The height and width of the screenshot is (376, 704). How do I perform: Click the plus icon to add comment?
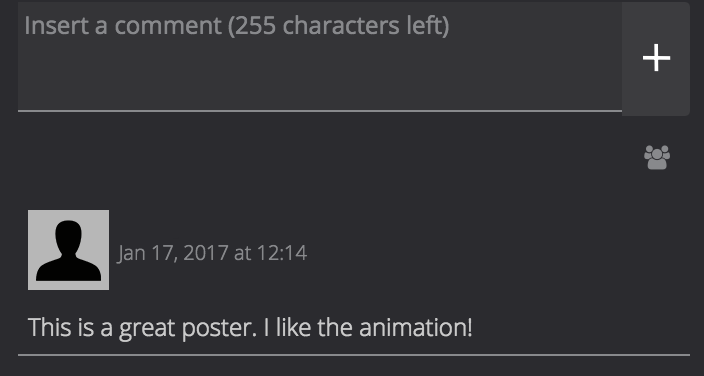656,58
